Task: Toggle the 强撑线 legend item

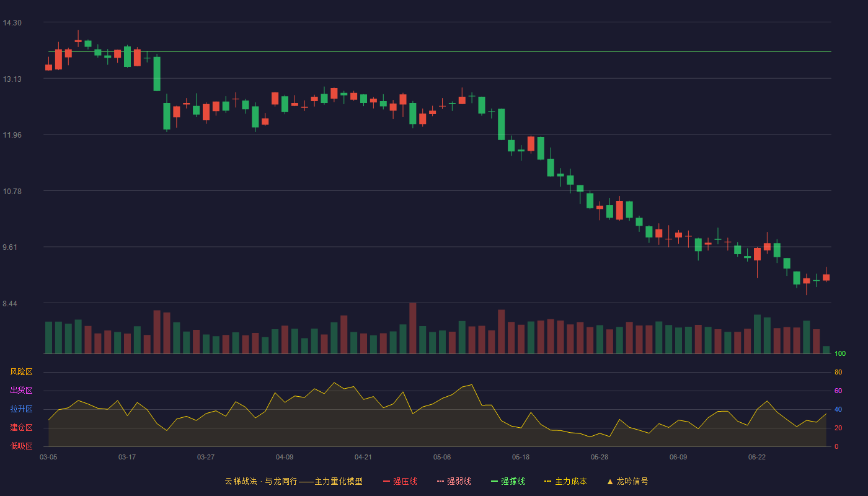Action: point(508,481)
